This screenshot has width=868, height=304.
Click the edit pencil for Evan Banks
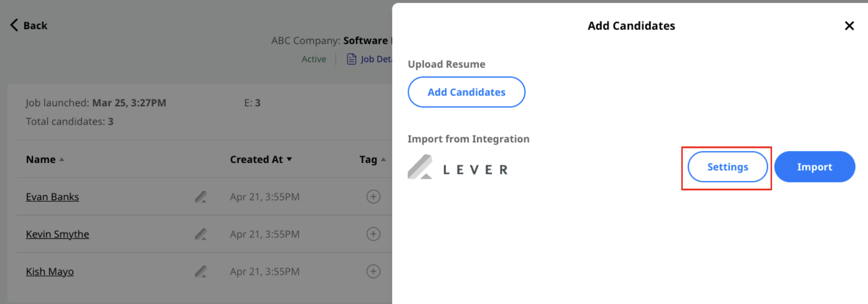click(x=201, y=197)
